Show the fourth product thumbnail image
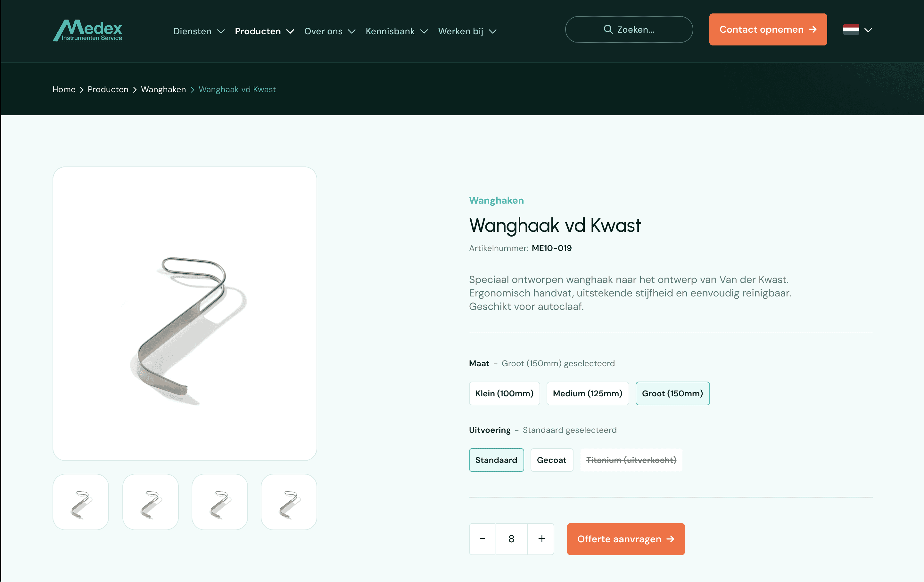924x582 pixels. (x=289, y=502)
